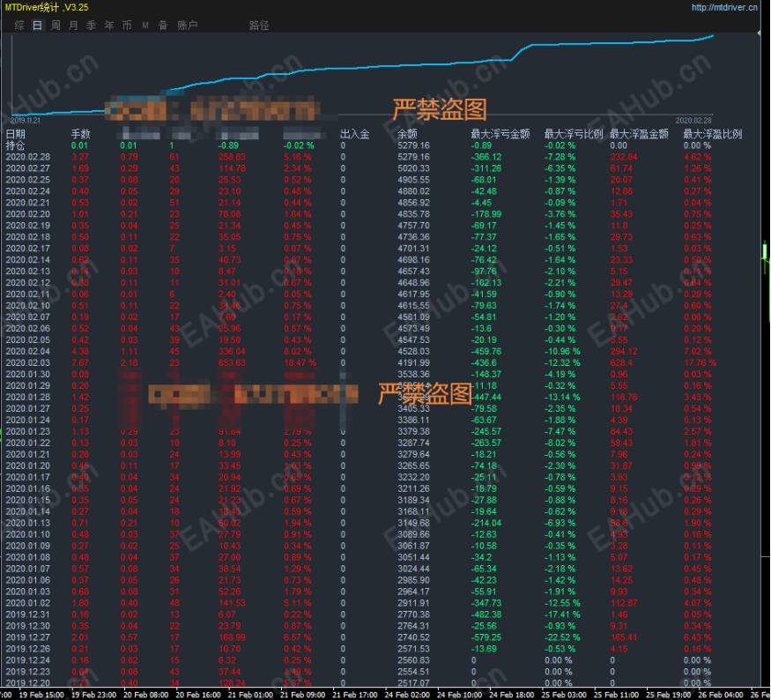Click the 2020.02.03 date cell
Viewport: 771px width, 700px height.
(28, 363)
